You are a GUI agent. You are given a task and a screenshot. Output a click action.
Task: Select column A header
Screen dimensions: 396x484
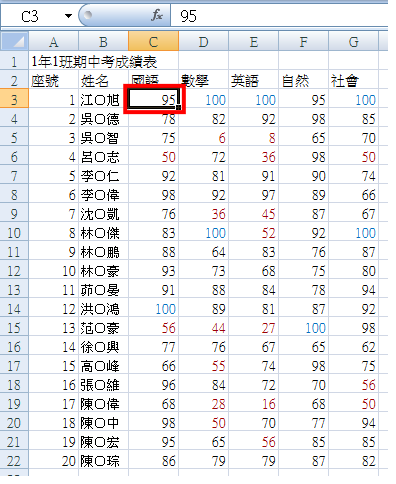(x=54, y=41)
